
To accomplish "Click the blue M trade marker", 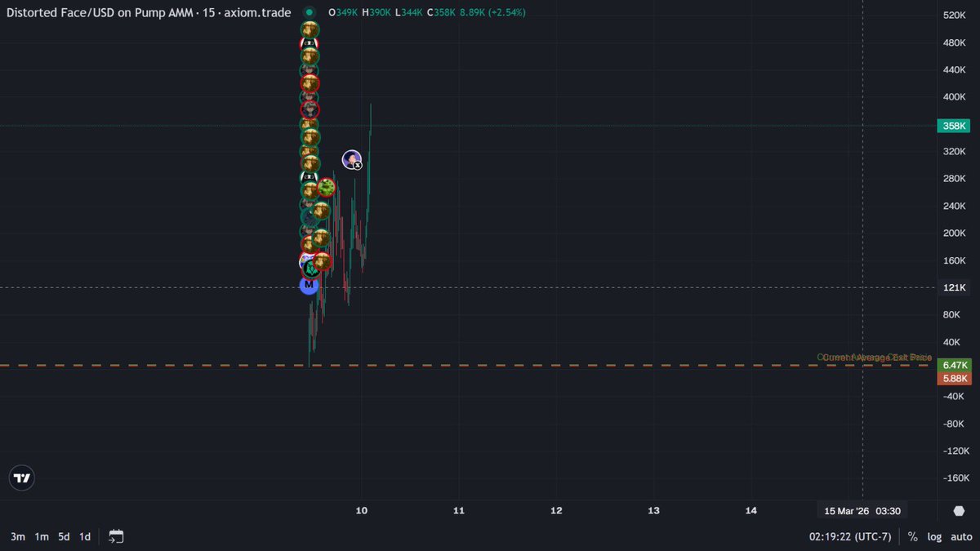I will point(309,284).
